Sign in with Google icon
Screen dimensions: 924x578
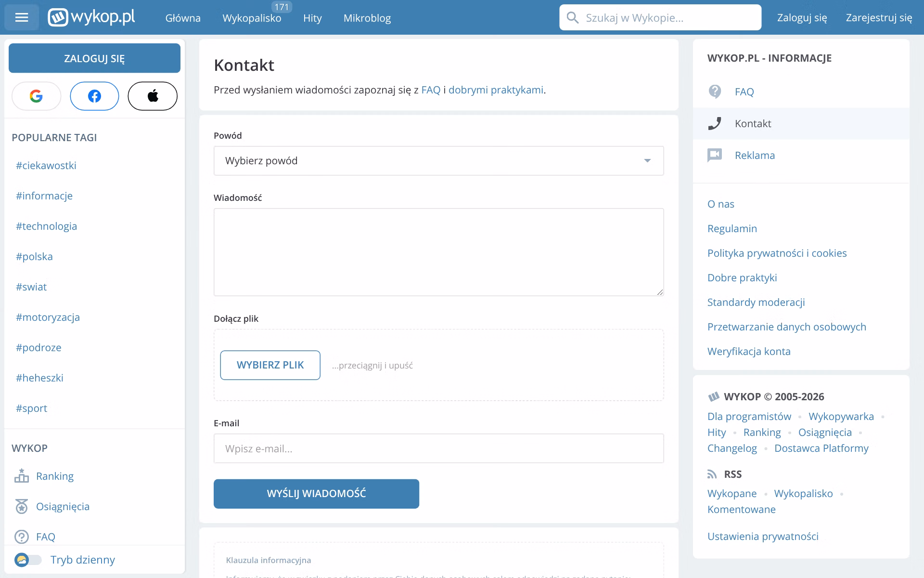click(37, 96)
